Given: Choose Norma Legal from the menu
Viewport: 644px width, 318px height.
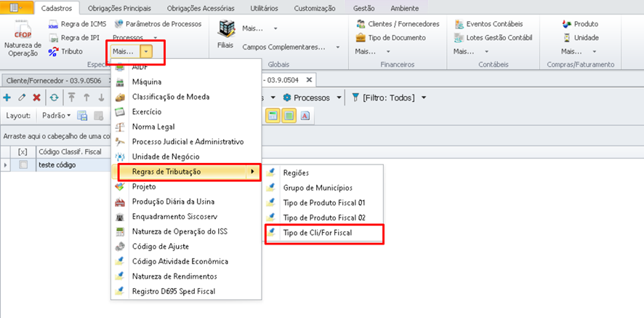Looking at the screenshot, I should click(153, 127).
